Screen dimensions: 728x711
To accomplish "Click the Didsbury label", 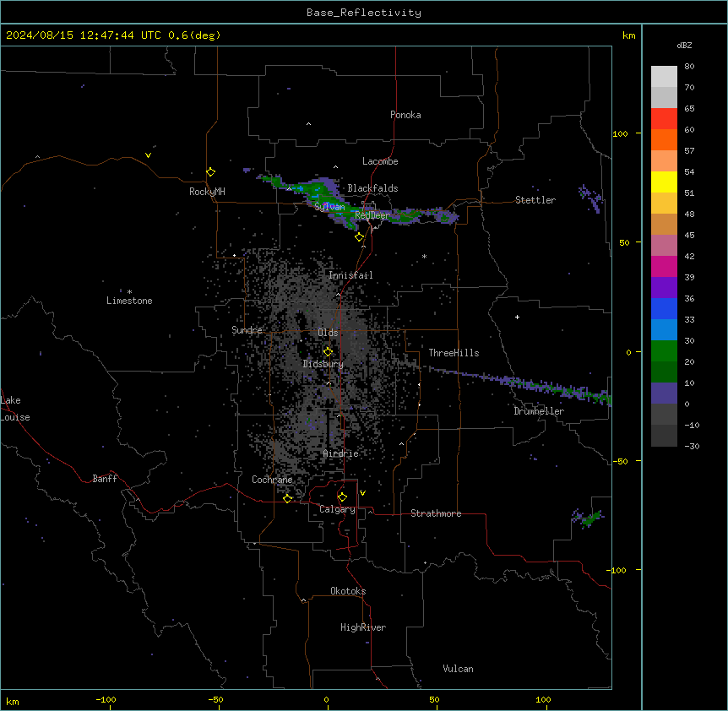I will tap(323, 364).
